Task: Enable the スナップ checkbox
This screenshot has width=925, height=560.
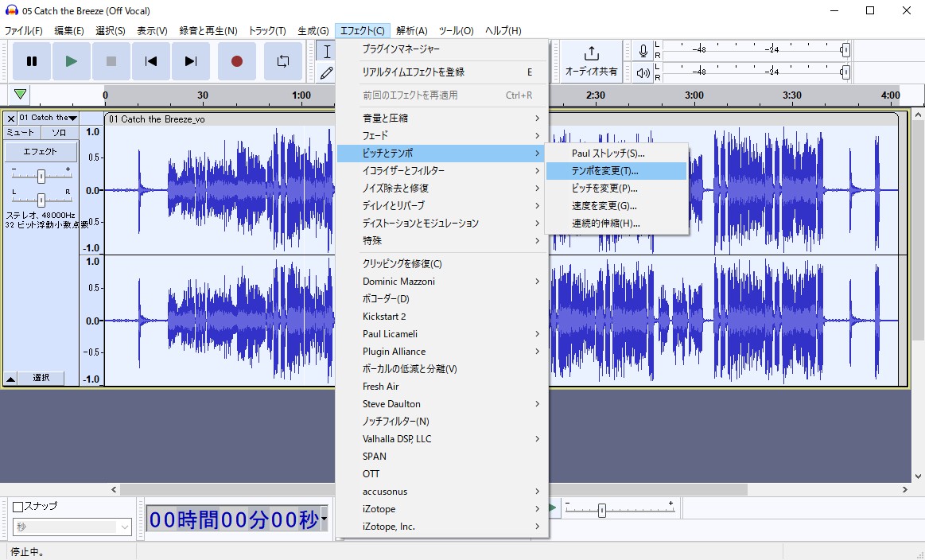Action: click(17, 506)
